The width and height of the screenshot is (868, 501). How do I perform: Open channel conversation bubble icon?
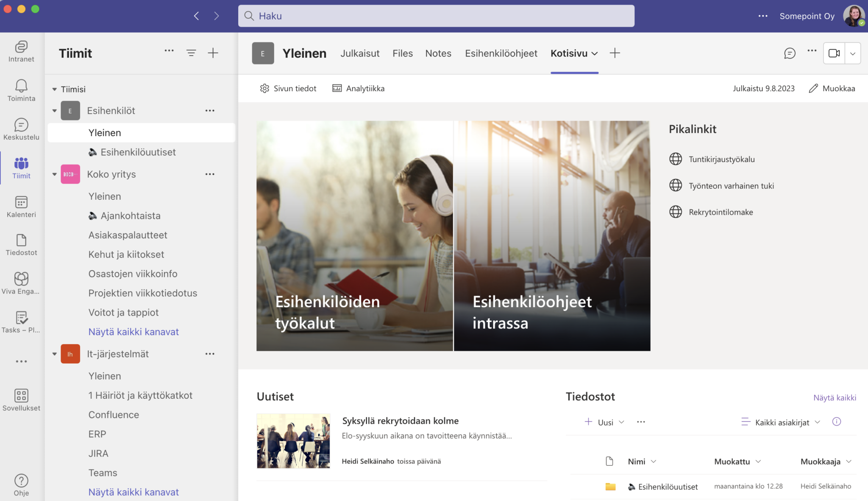click(x=790, y=53)
